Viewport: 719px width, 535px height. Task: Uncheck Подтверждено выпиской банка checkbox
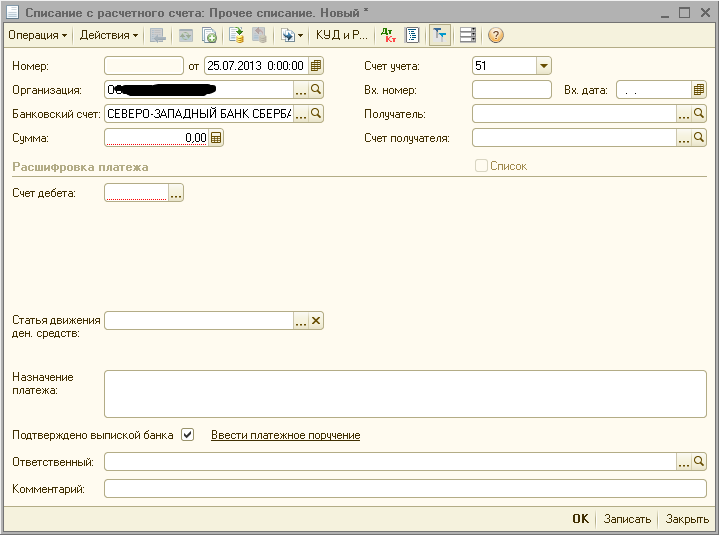coord(187,435)
